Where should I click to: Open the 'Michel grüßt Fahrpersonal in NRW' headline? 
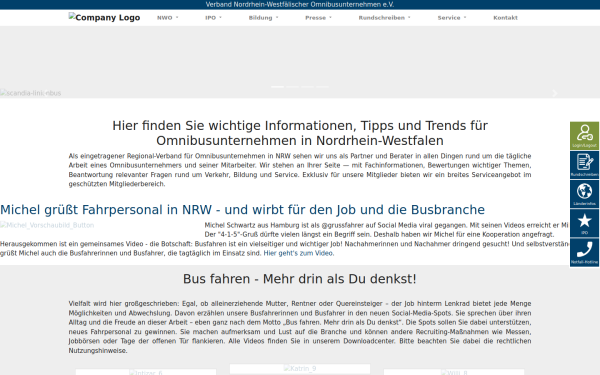(243, 210)
